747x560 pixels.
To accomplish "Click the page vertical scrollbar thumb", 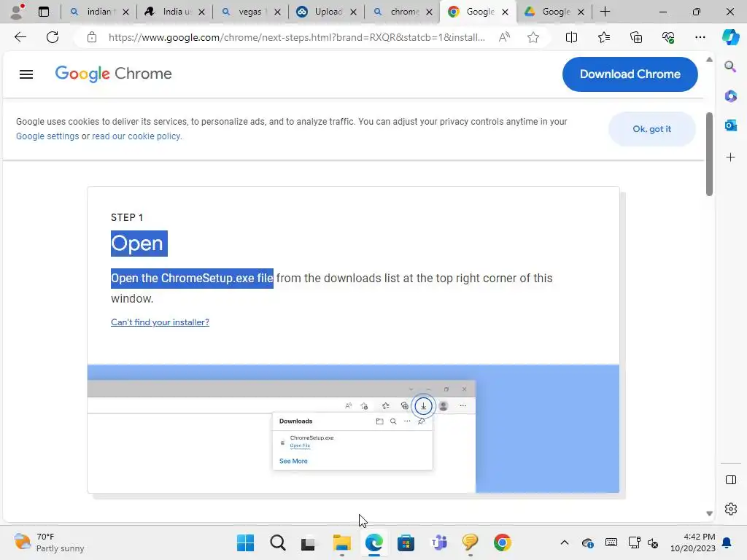I will pyautogui.click(x=709, y=154).
